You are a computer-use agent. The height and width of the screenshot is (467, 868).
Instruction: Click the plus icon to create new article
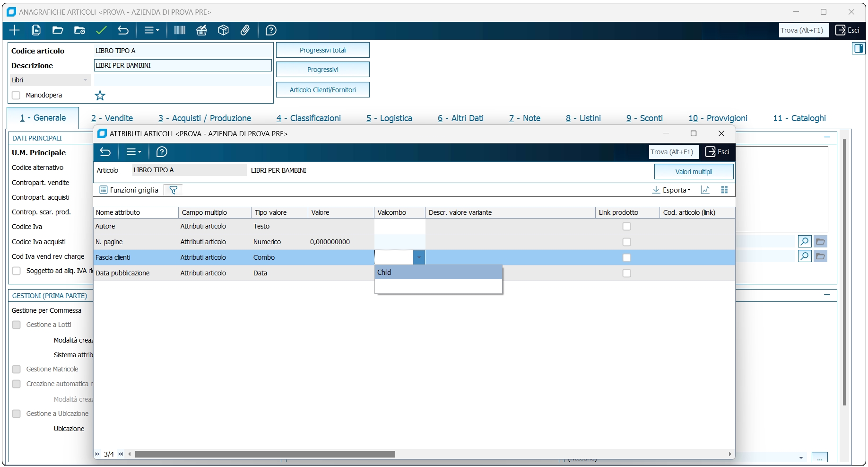[15, 30]
